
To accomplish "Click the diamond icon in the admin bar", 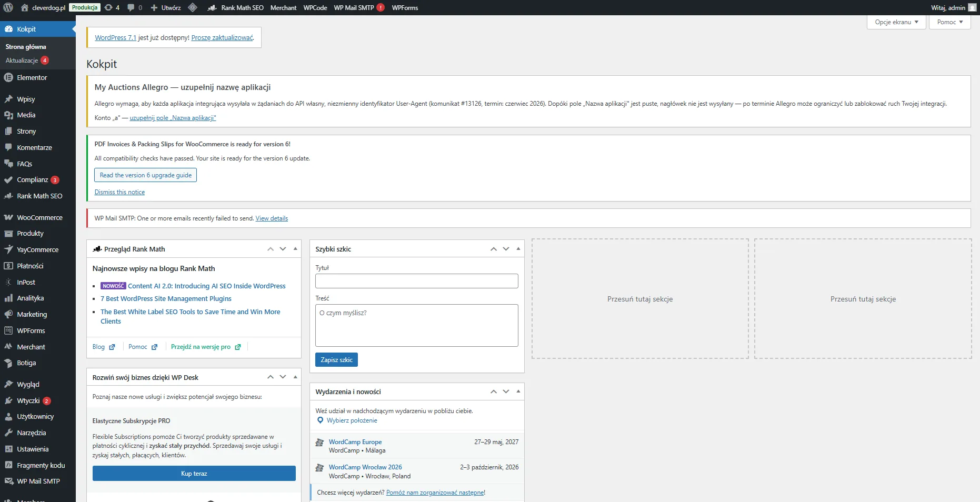I will 193,7.
